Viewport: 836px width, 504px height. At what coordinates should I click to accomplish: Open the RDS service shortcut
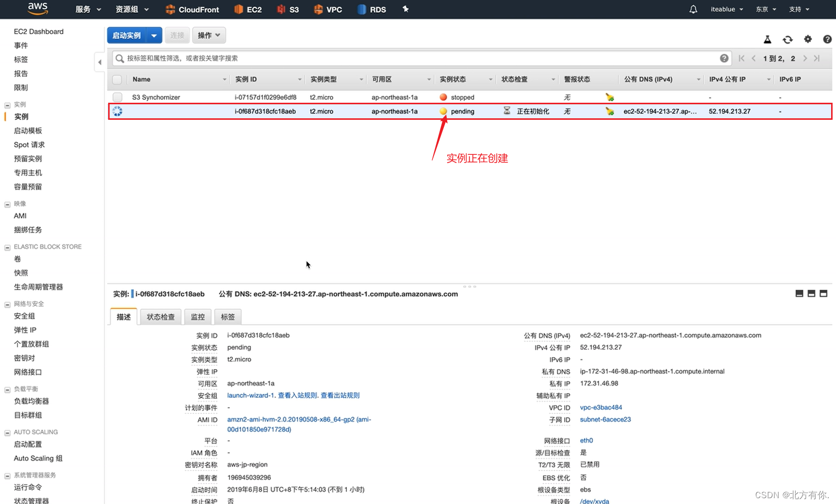pos(372,9)
